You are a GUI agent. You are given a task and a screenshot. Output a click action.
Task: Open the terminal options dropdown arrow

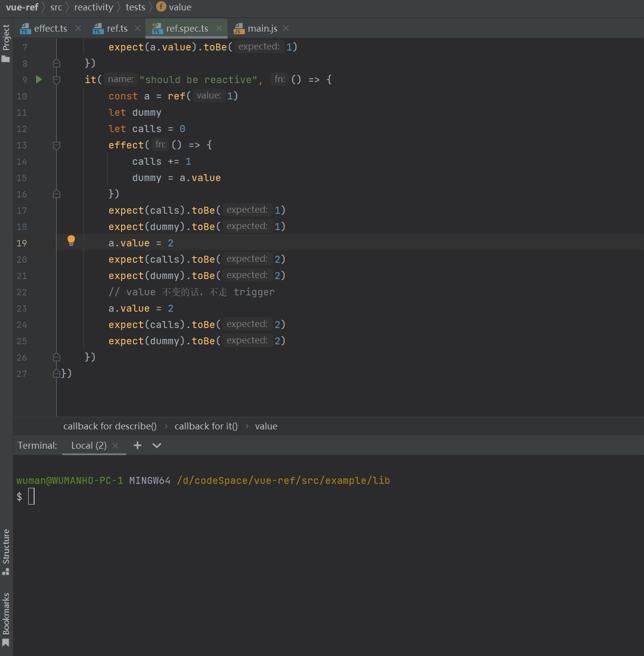tap(157, 446)
